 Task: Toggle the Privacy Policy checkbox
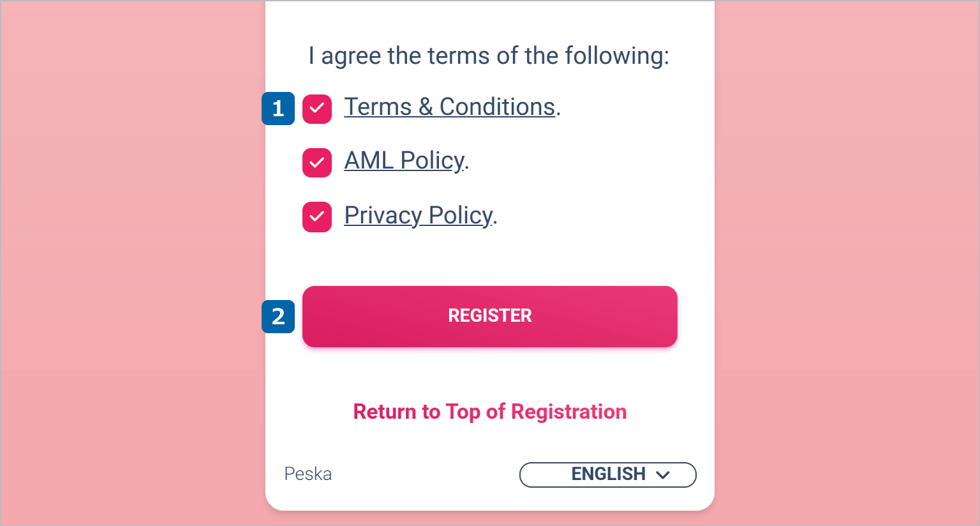click(317, 217)
